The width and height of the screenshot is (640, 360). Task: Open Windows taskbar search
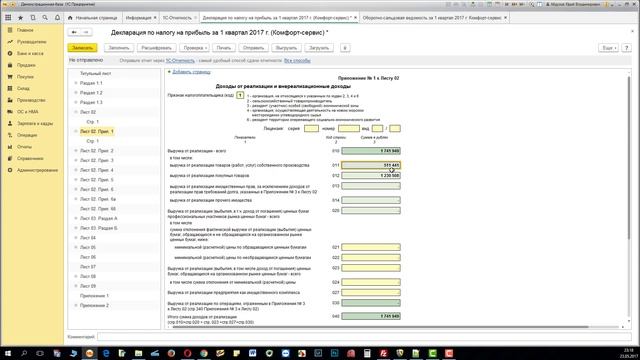(24, 353)
